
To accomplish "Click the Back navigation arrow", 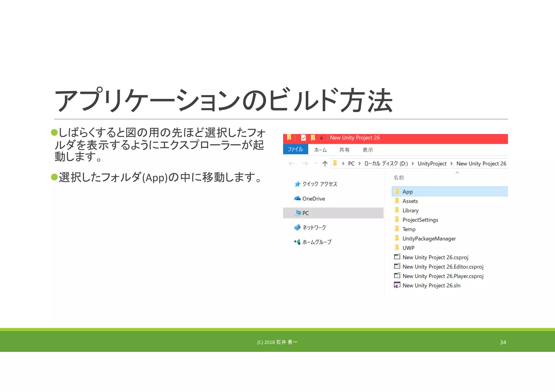I will tap(292, 164).
